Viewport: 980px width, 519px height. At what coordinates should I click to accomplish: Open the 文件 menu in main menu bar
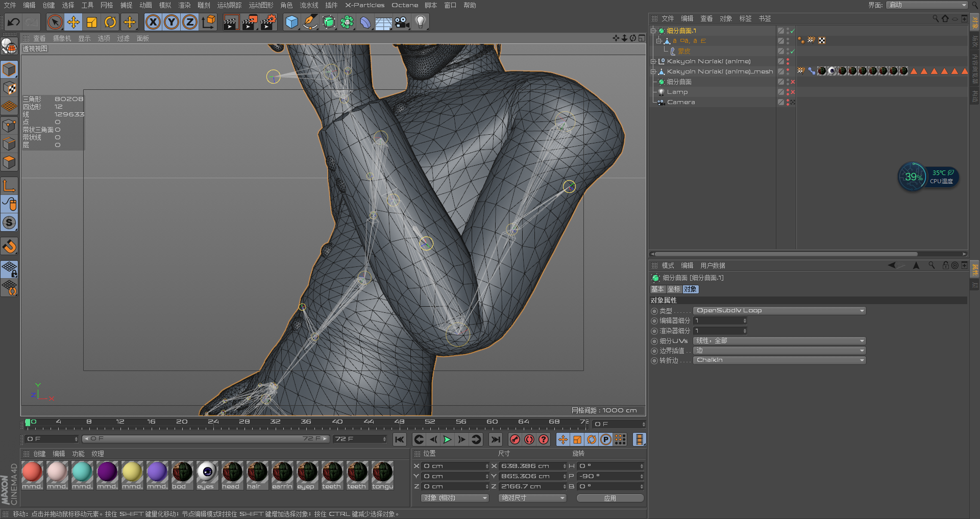pyautogui.click(x=10, y=5)
